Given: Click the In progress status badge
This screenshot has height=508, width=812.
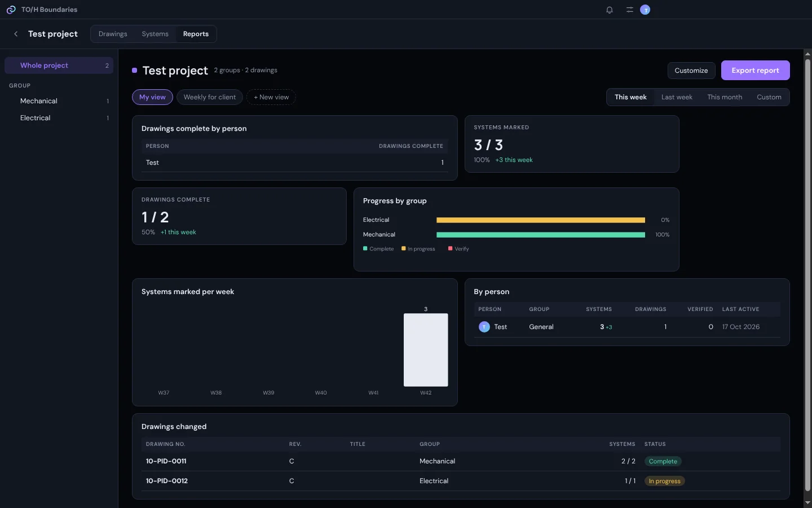Looking at the screenshot, I should [664, 481].
